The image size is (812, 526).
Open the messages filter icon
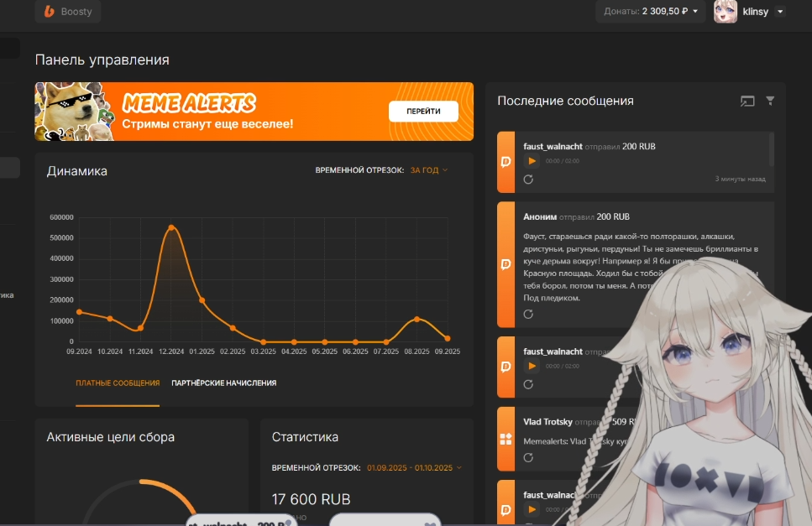click(770, 101)
